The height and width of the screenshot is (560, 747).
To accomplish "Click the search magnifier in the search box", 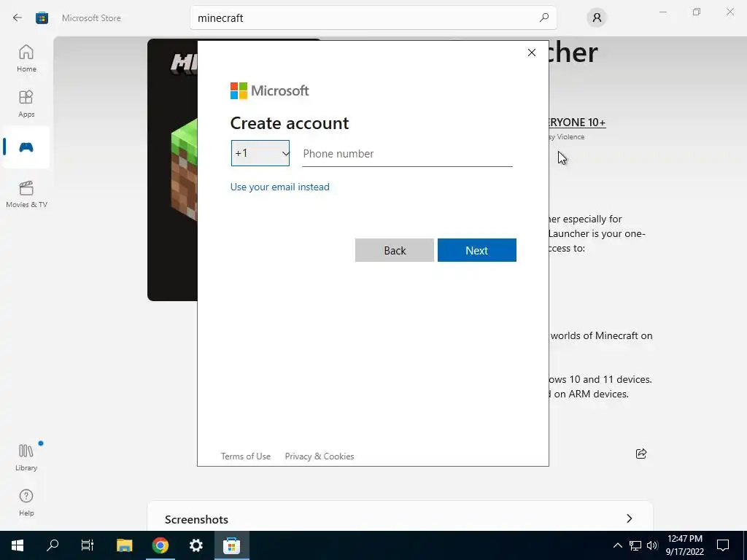I will coord(544,17).
